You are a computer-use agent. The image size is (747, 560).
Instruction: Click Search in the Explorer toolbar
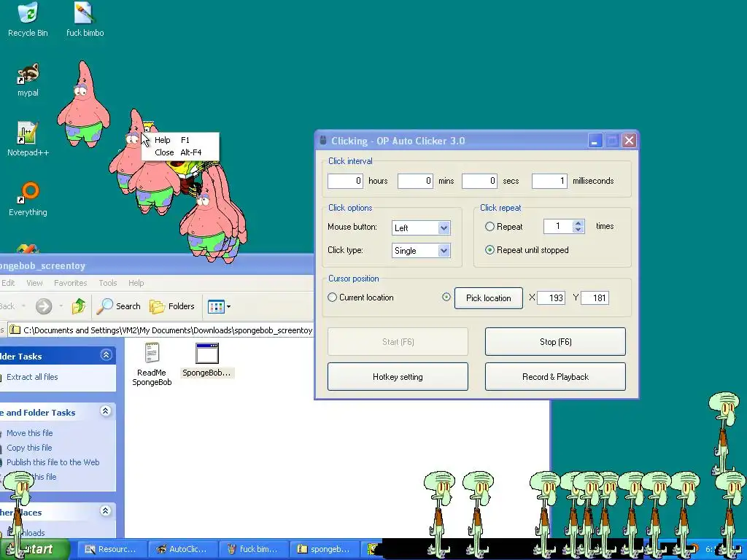(x=119, y=306)
